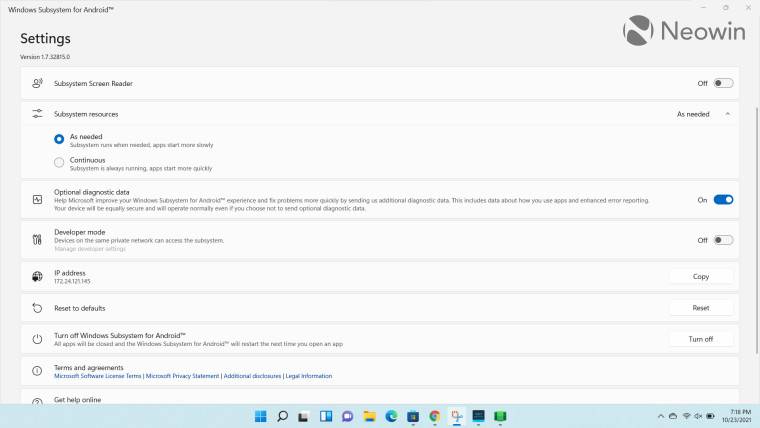Open taskbar Search magnifier icon
The image size is (760, 428).
point(283,416)
